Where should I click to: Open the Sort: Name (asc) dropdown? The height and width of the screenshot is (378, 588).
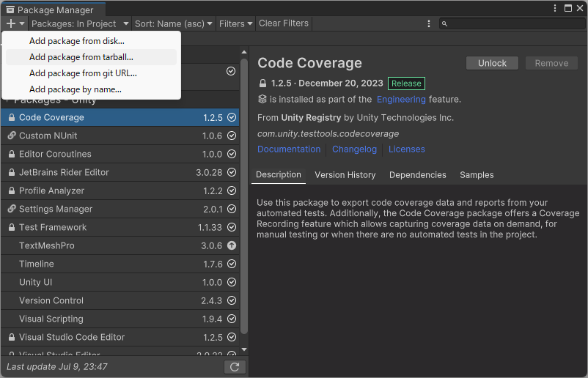pyautogui.click(x=174, y=23)
